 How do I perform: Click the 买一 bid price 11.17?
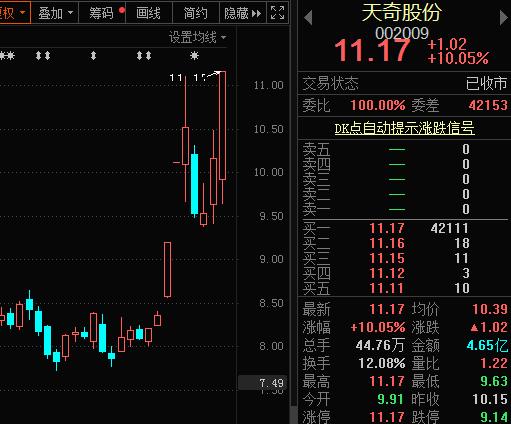point(387,228)
